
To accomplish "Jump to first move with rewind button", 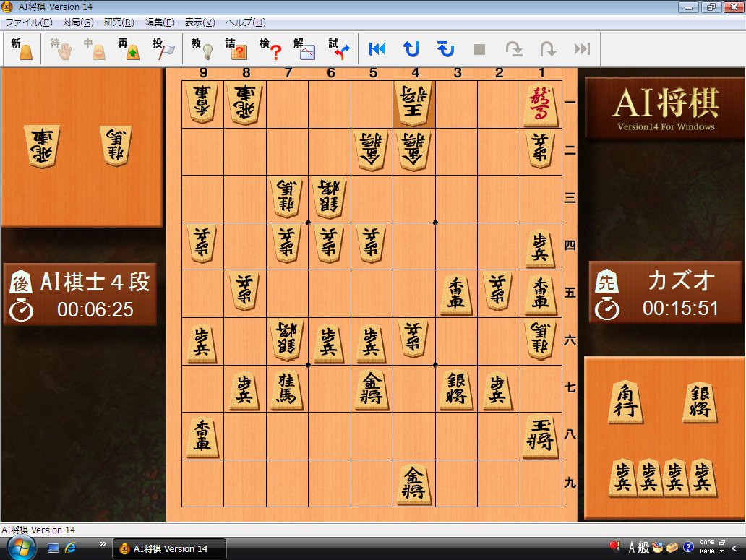I will pos(377,49).
